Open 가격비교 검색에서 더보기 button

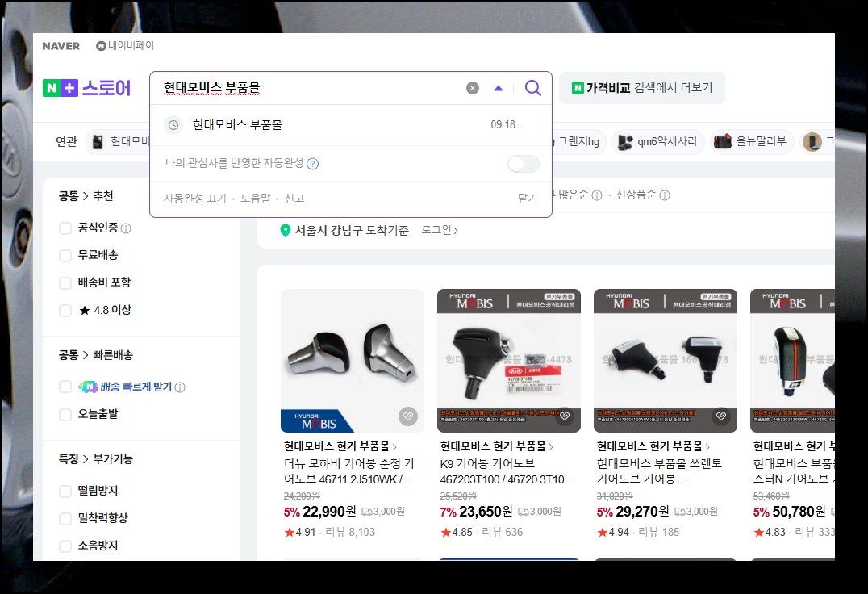pyautogui.click(x=641, y=87)
